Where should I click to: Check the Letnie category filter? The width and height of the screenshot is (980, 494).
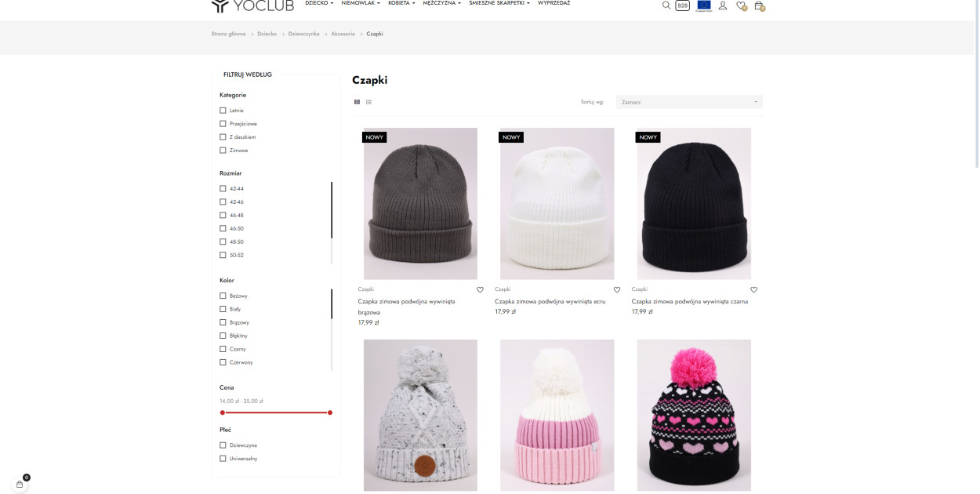(223, 111)
